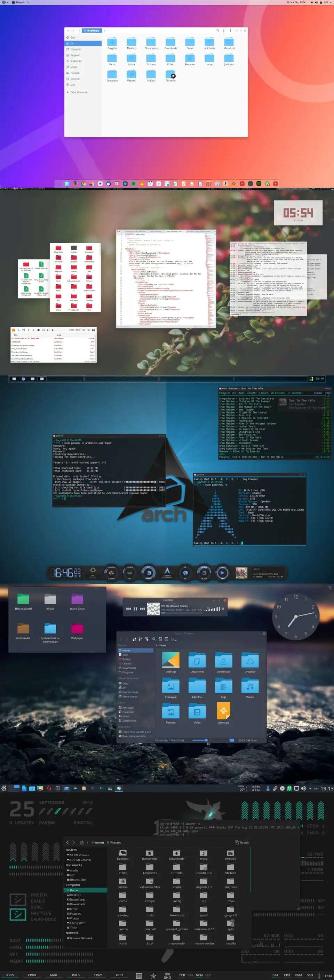The width and height of the screenshot is (334, 980).
Task: Open the logs folder in Dolphin
Action: [x=224, y=688]
